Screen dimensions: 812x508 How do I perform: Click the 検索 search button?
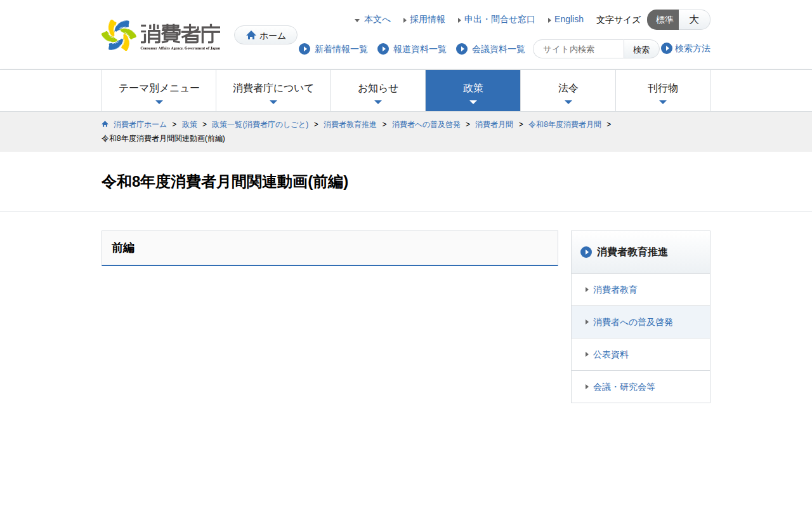pyautogui.click(x=641, y=49)
